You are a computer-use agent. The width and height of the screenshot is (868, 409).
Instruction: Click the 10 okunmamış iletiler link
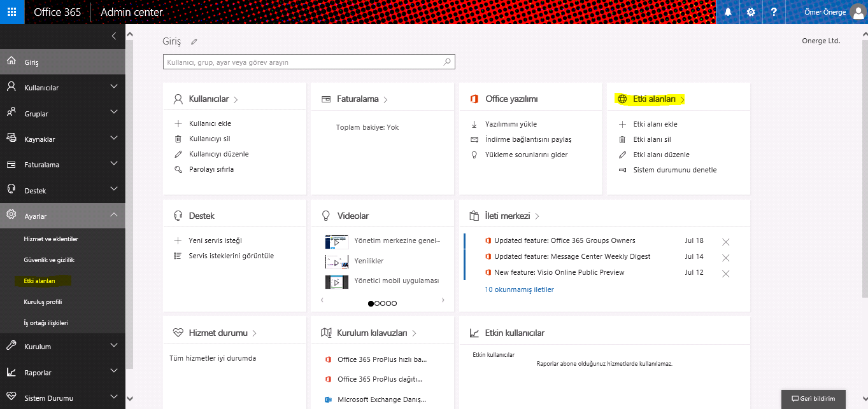coord(519,289)
